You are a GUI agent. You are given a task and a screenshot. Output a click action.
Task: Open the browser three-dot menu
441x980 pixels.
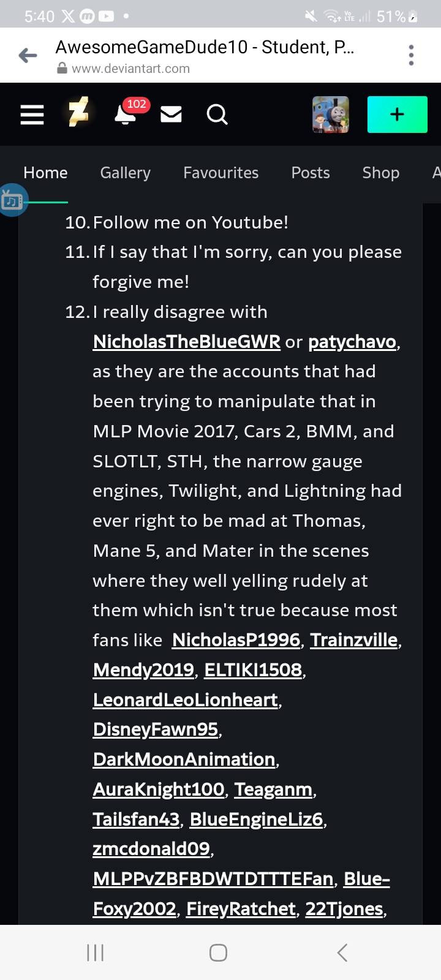(x=411, y=55)
